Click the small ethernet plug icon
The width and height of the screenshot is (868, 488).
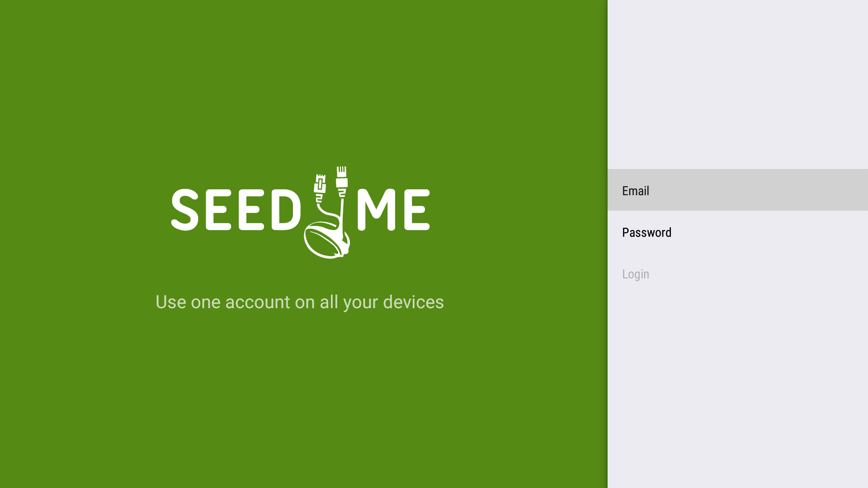[320, 183]
